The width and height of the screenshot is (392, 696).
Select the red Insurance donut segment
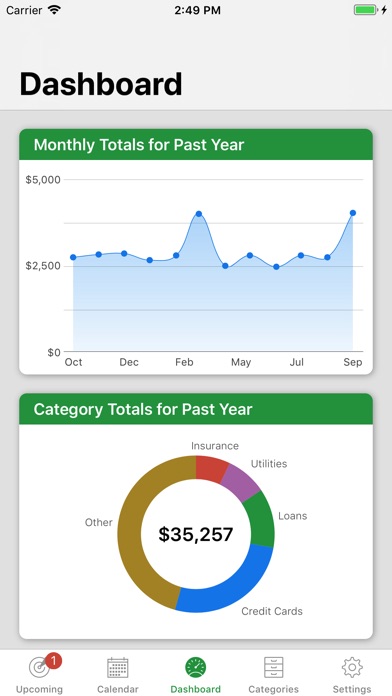[211, 469]
